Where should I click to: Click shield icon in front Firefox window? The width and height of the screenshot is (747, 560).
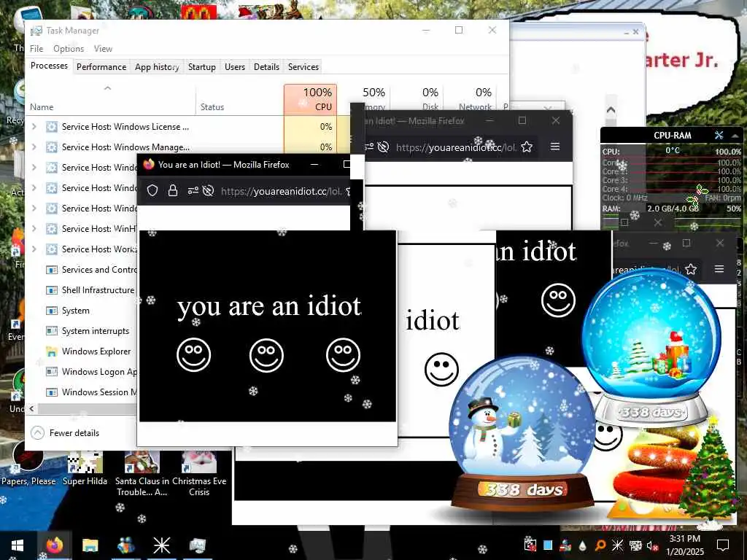click(152, 191)
